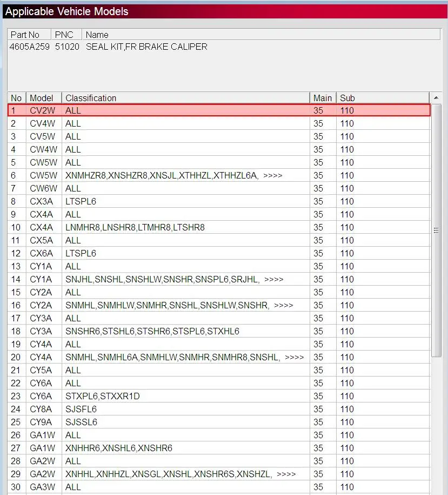Click the XNHHL,XNHHZL classification in row 29

pos(180,474)
